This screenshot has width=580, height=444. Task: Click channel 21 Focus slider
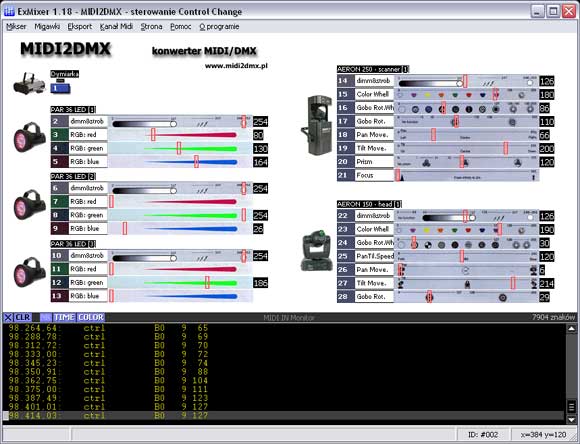point(466,175)
